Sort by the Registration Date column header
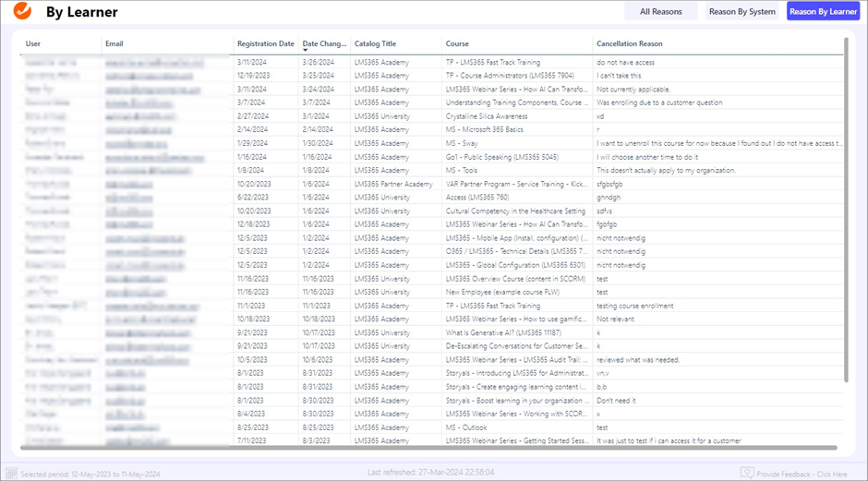The image size is (868, 481). 265,43
